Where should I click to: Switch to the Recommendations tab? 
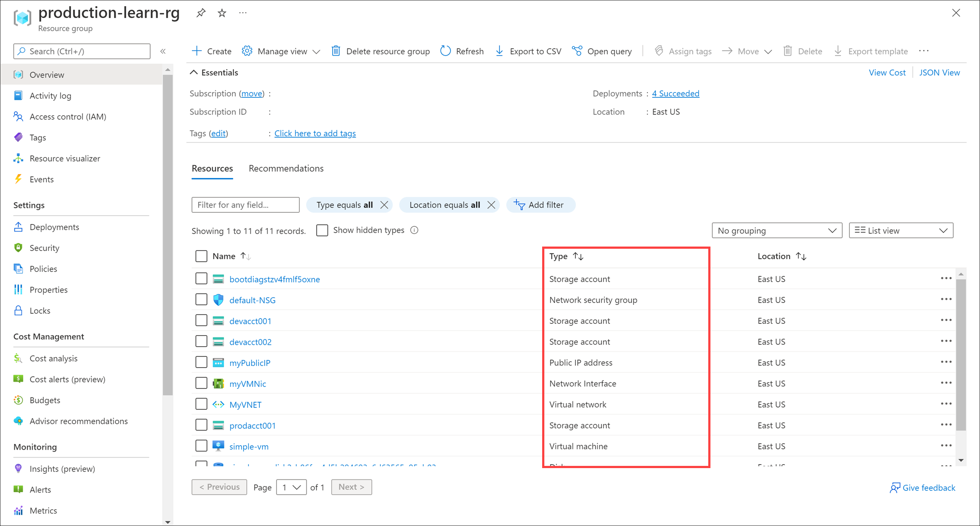coord(286,168)
